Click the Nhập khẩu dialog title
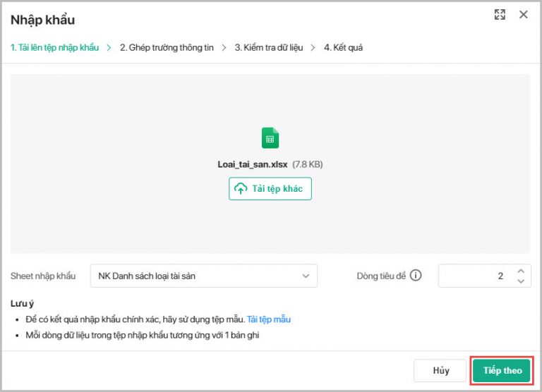 [42, 20]
